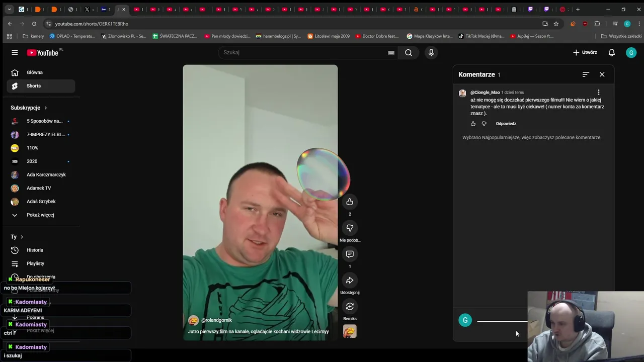Viewport: 644px width, 362px height.
Task: Select Główna in sidebar
Action: (x=41, y=72)
